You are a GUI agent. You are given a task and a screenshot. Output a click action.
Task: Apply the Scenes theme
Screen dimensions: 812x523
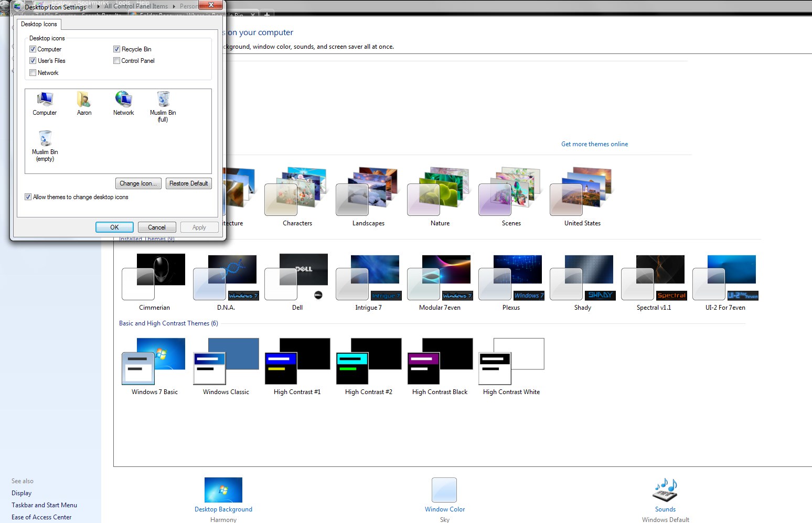pos(511,197)
